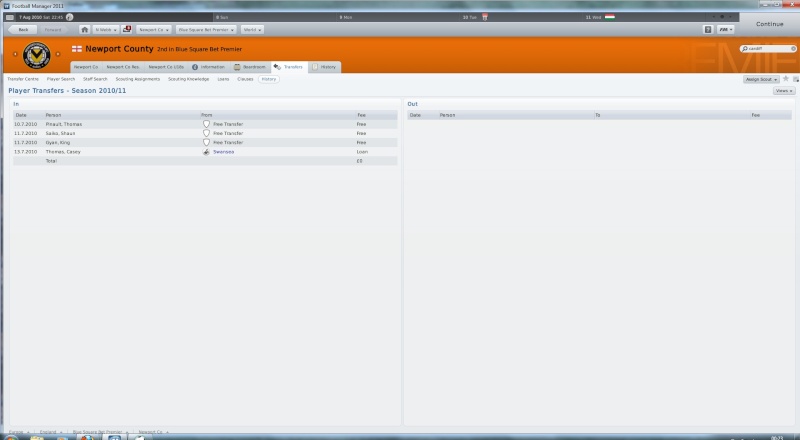Go to next club arrow right of badge
Screen dimensions: 800x440
[58, 54]
